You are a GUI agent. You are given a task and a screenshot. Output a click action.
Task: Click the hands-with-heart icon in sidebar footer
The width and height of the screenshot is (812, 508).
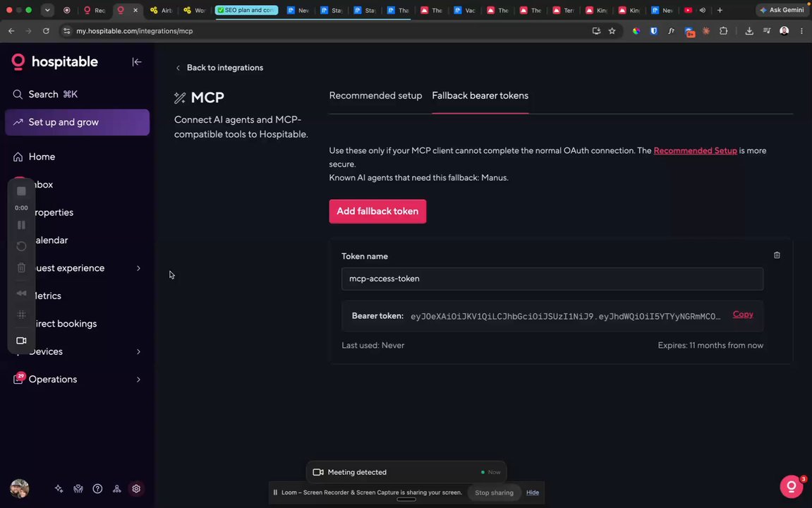[78, 489]
